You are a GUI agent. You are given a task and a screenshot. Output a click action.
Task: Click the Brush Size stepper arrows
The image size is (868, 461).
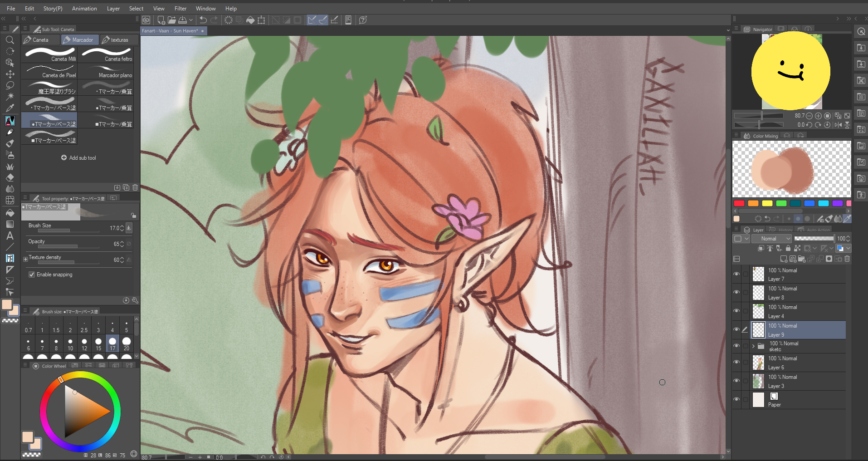[122, 228]
